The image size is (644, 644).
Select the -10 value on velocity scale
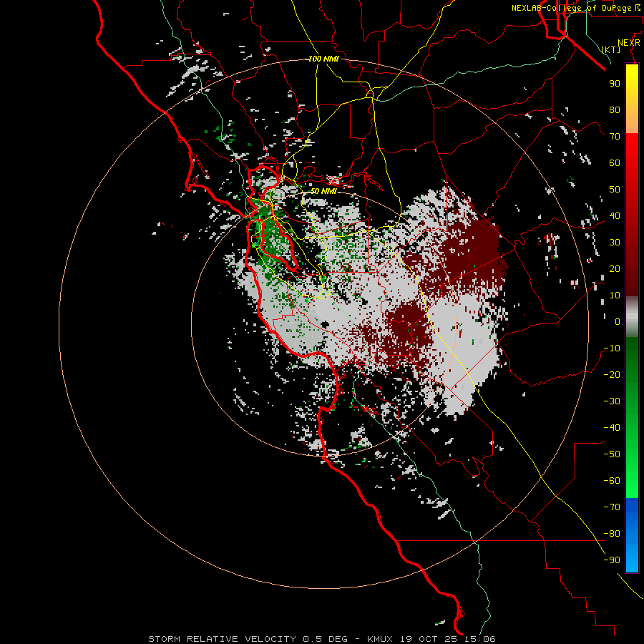pyautogui.click(x=612, y=348)
